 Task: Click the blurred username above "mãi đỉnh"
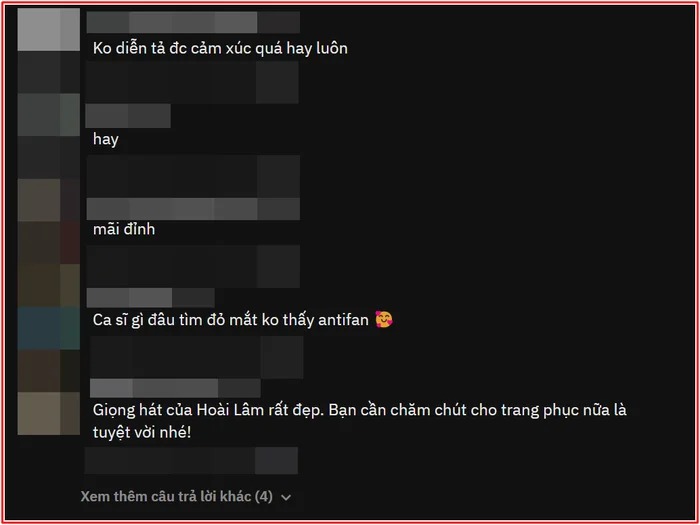coord(193,209)
